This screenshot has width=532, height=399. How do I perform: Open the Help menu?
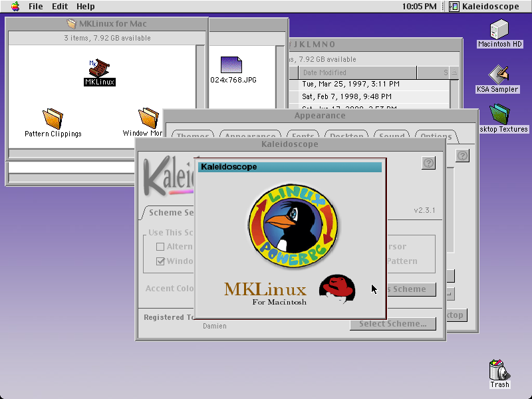(x=85, y=7)
